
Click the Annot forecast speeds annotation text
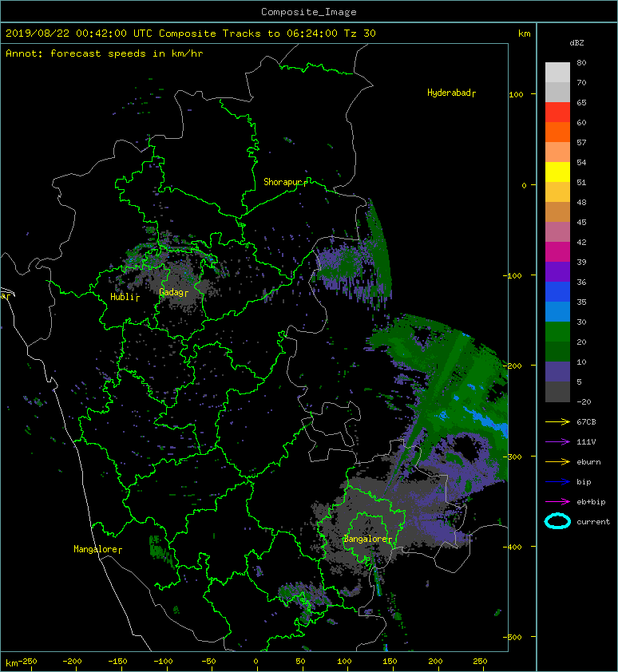point(105,53)
